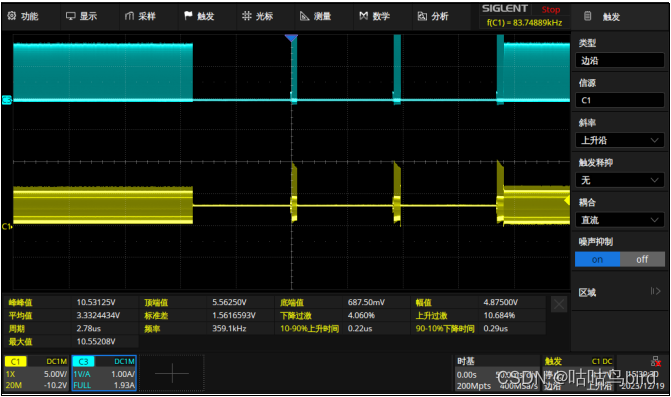Open the 触发 info box at bottom

tap(578, 373)
